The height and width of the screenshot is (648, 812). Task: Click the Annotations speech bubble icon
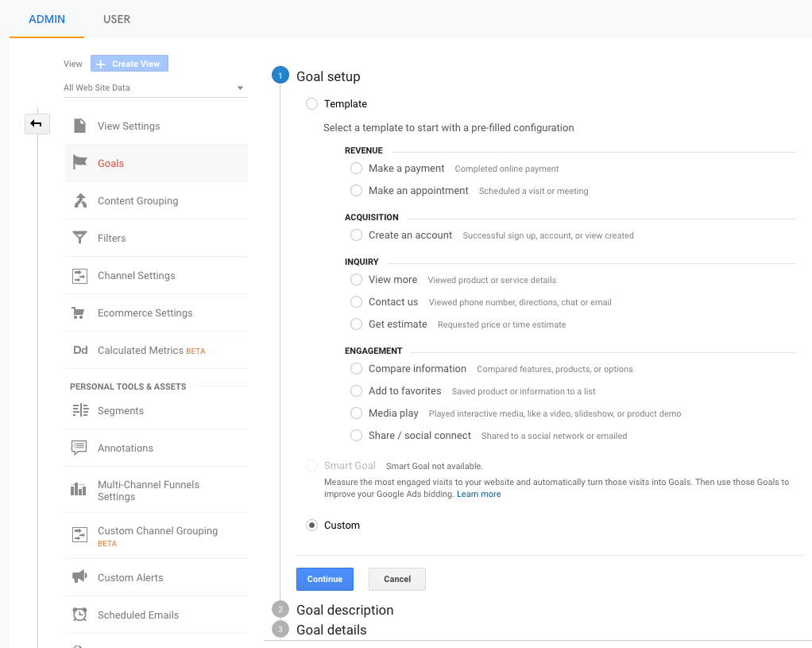79,448
